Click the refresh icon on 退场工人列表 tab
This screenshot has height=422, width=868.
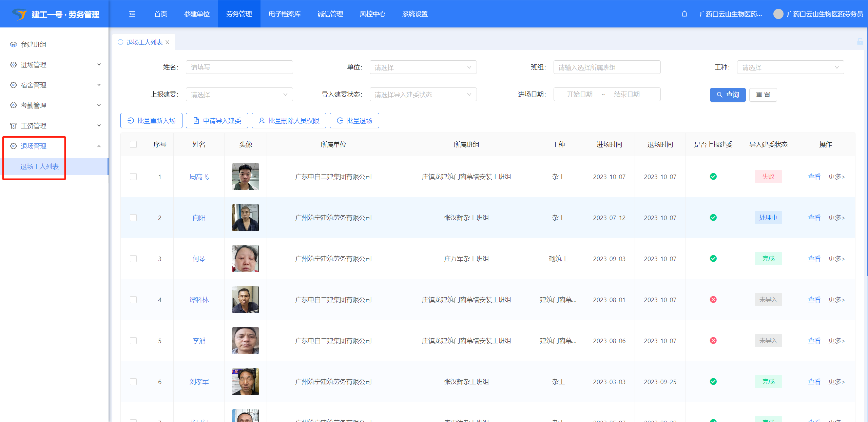[120, 42]
